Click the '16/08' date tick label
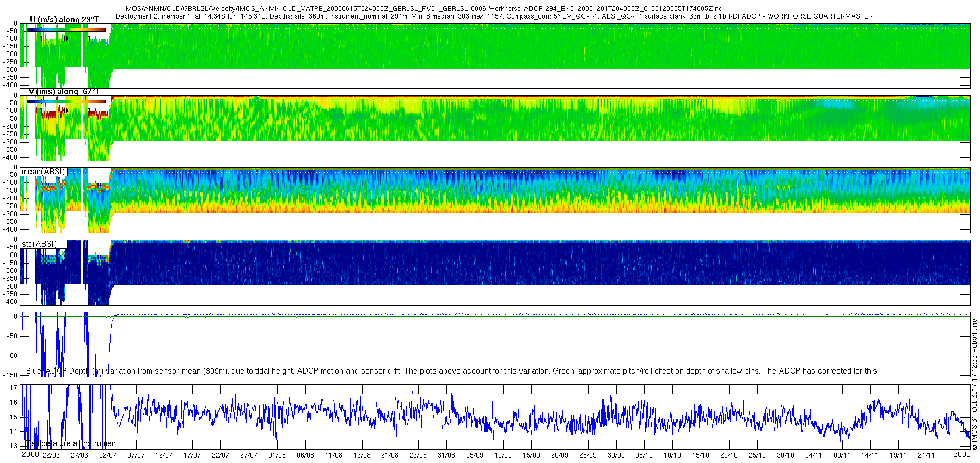The image size is (980, 463). coord(362,455)
